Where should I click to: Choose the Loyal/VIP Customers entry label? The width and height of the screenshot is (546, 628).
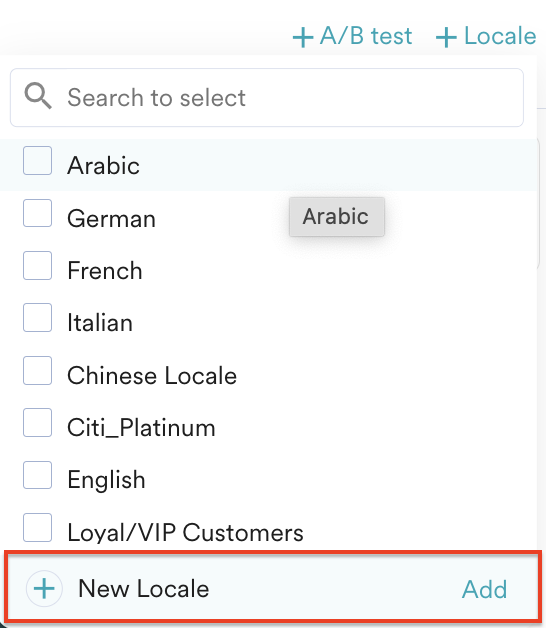[185, 532]
